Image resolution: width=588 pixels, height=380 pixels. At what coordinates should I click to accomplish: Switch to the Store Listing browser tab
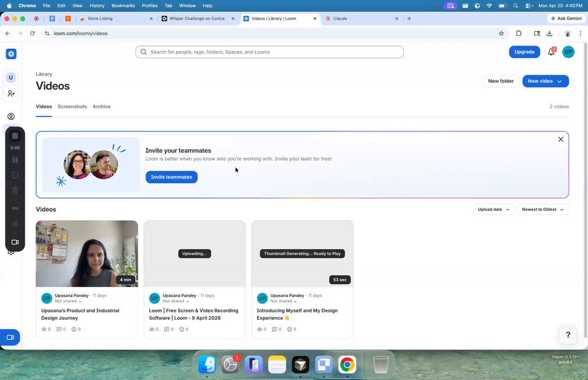coord(116,18)
